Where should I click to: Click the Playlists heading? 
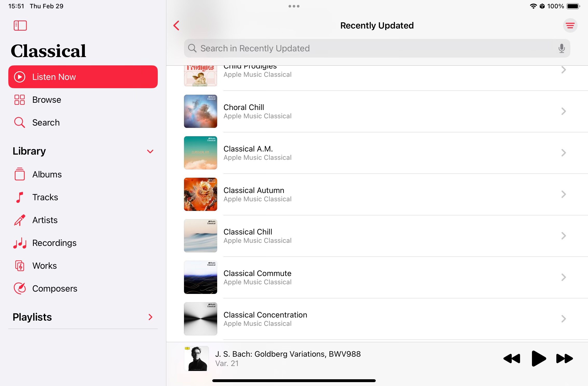click(32, 317)
